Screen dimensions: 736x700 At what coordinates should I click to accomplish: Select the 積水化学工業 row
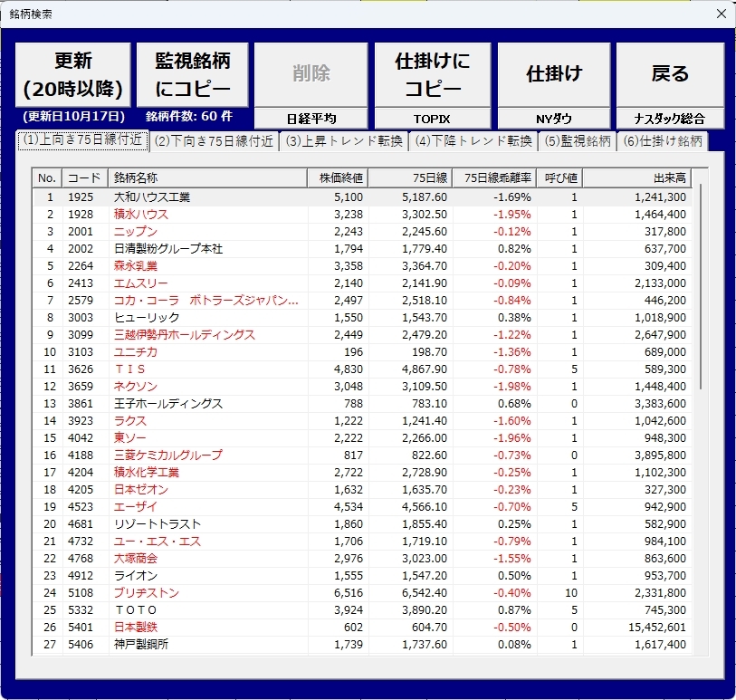tap(362, 473)
